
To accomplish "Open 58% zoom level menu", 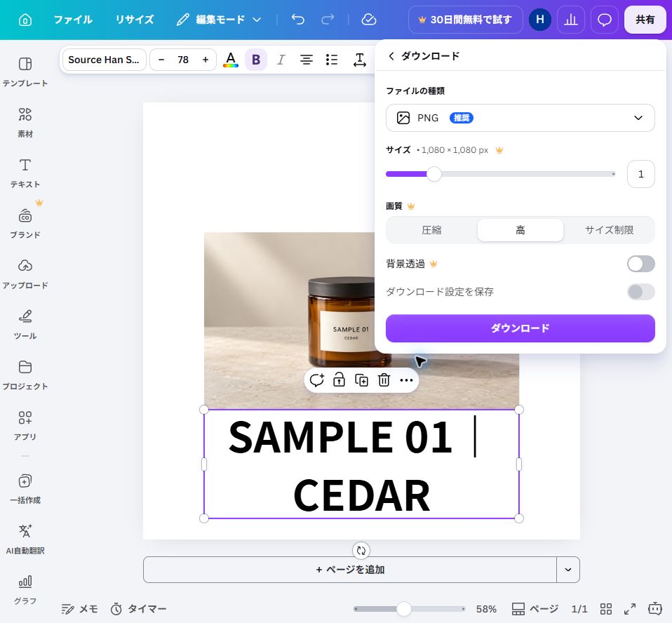I will [x=486, y=609].
